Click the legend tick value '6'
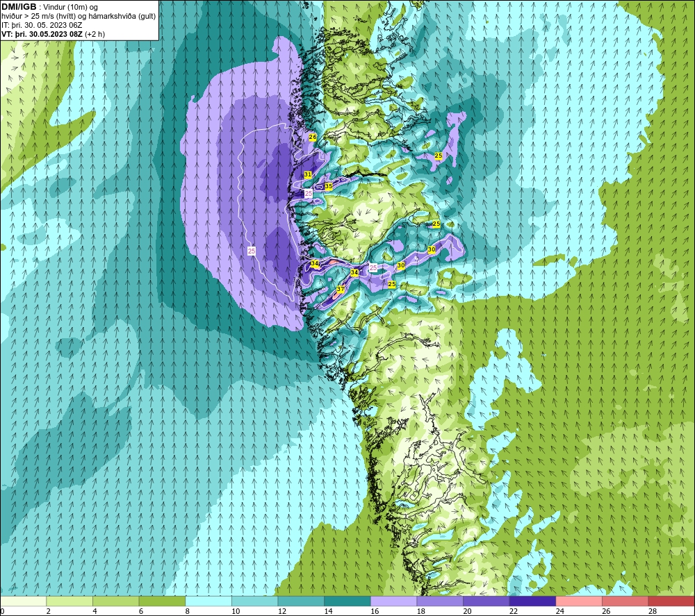The width and height of the screenshot is (695, 616). tap(141, 611)
